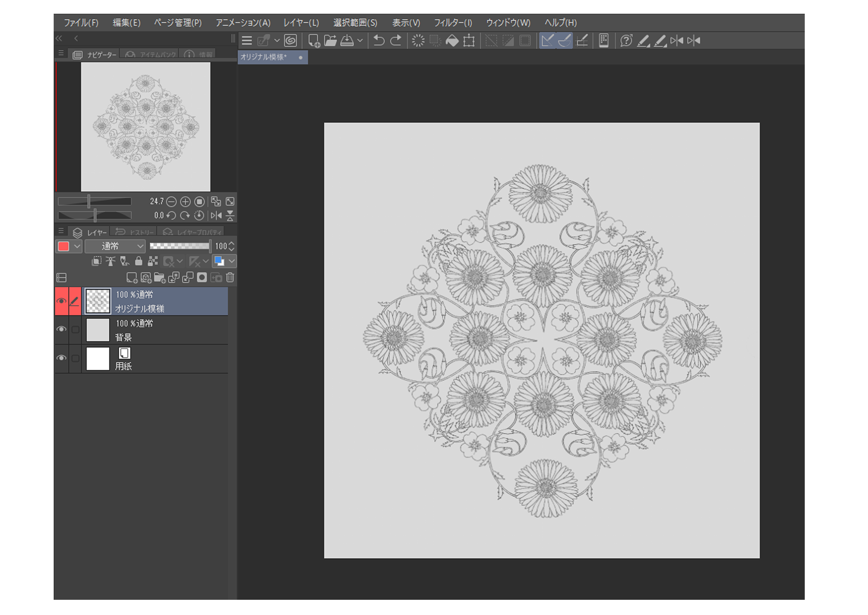
Task: Click the lock layer padlock icon
Action: pos(138,261)
